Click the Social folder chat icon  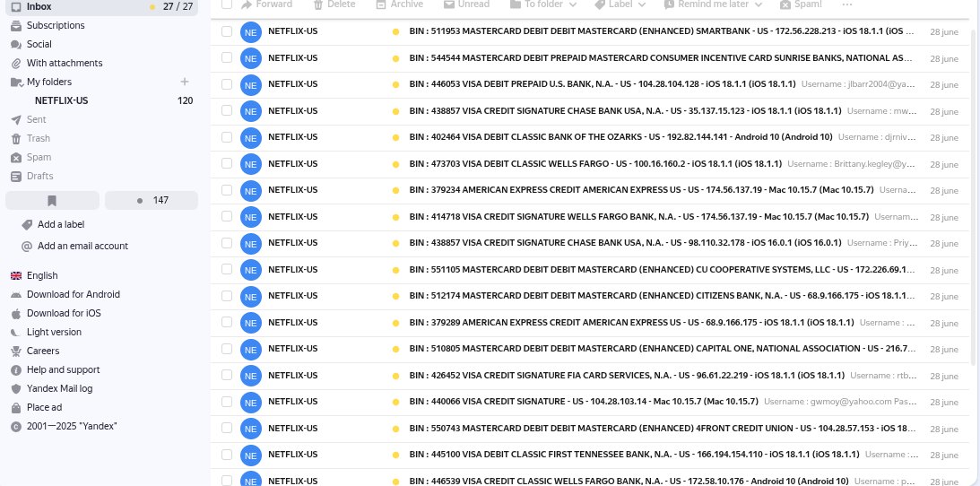pyautogui.click(x=16, y=44)
